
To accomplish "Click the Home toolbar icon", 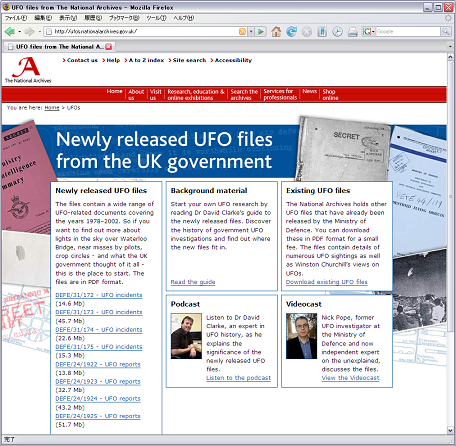I will point(276,32).
